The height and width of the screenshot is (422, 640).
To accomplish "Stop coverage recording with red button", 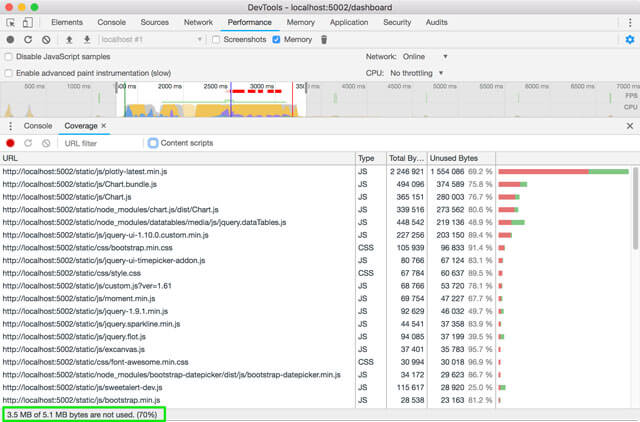I will pos(11,144).
